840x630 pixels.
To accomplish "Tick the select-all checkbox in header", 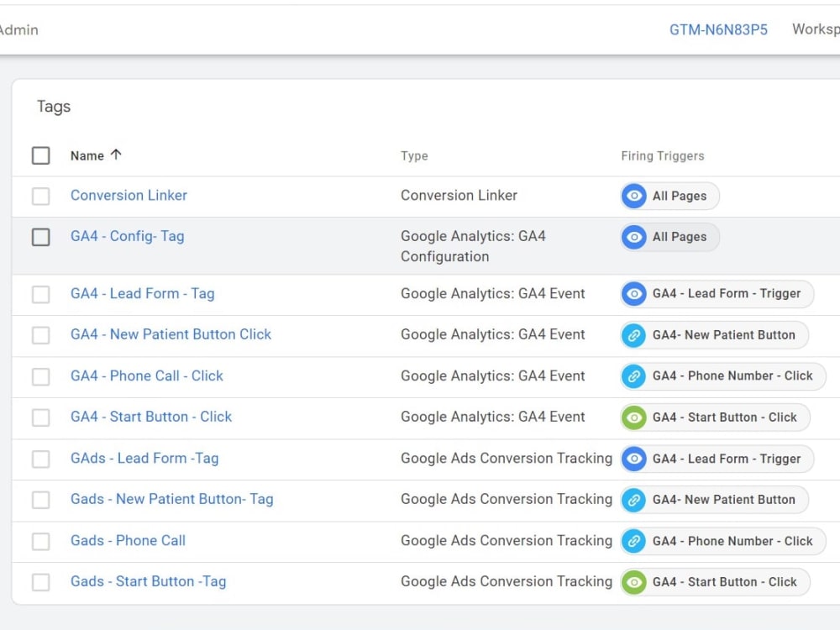I will (x=40, y=155).
